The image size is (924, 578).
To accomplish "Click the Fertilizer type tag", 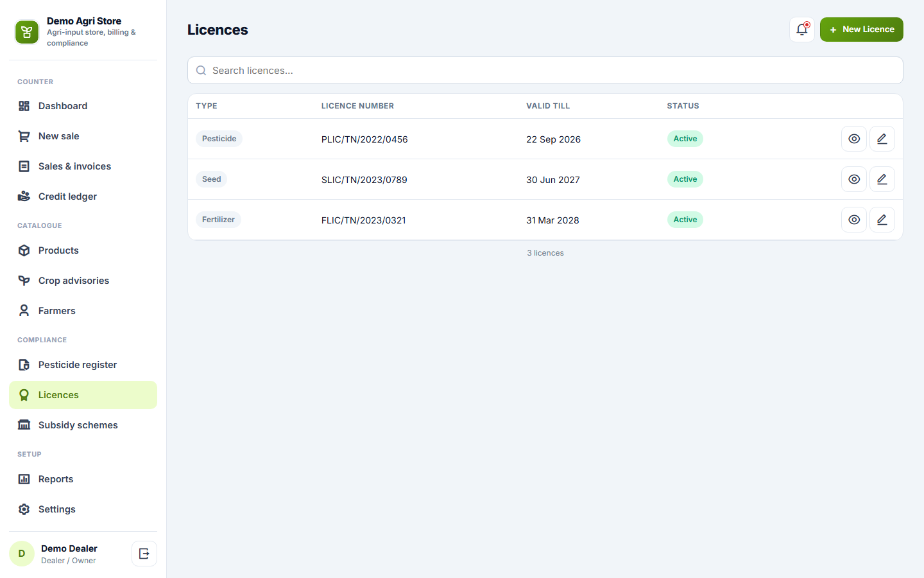I will click(x=218, y=220).
